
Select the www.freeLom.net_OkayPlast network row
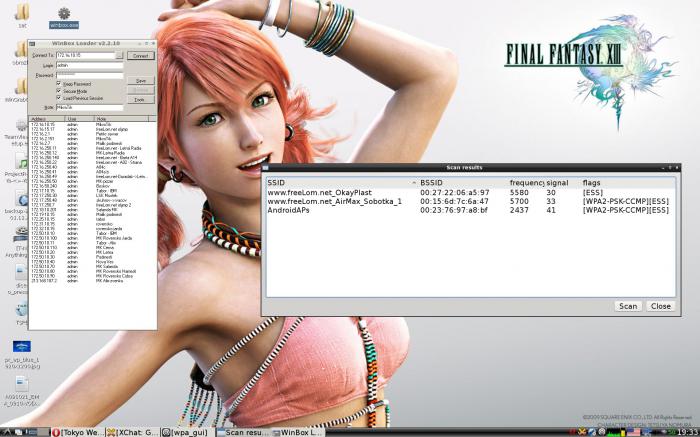point(471,193)
